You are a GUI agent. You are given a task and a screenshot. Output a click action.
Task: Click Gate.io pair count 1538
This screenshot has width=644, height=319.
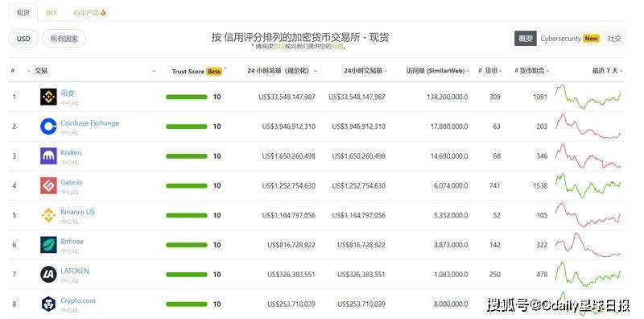click(x=539, y=186)
